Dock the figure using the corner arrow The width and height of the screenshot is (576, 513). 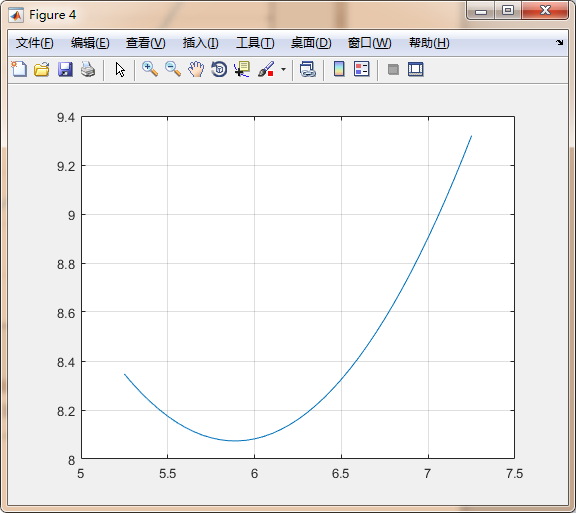(x=559, y=43)
